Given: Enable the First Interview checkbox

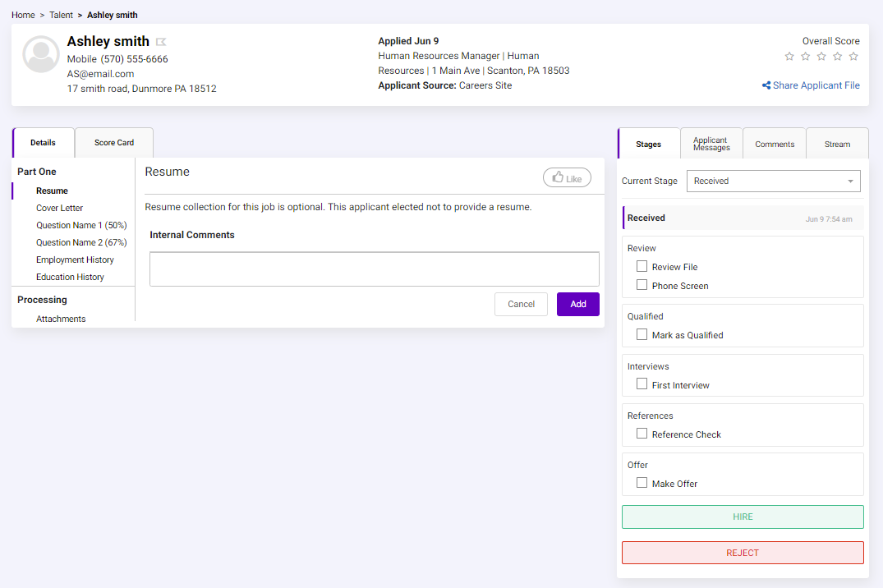Looking at the screenshot, I should pos(642,384).
